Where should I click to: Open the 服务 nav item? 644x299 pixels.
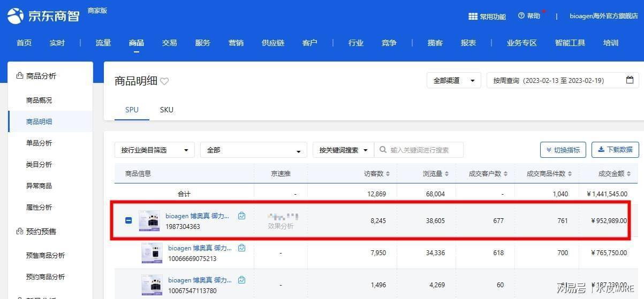[203, 43]
